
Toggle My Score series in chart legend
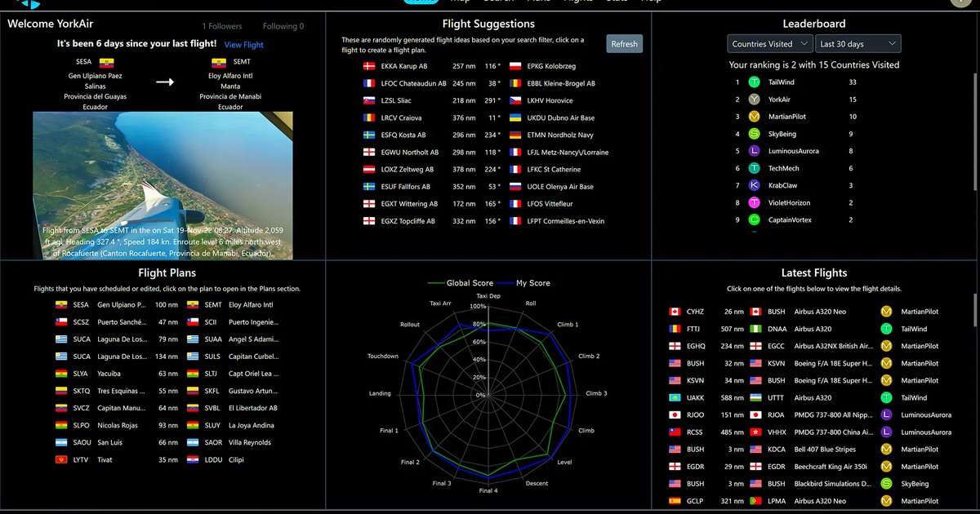[526, 283]
